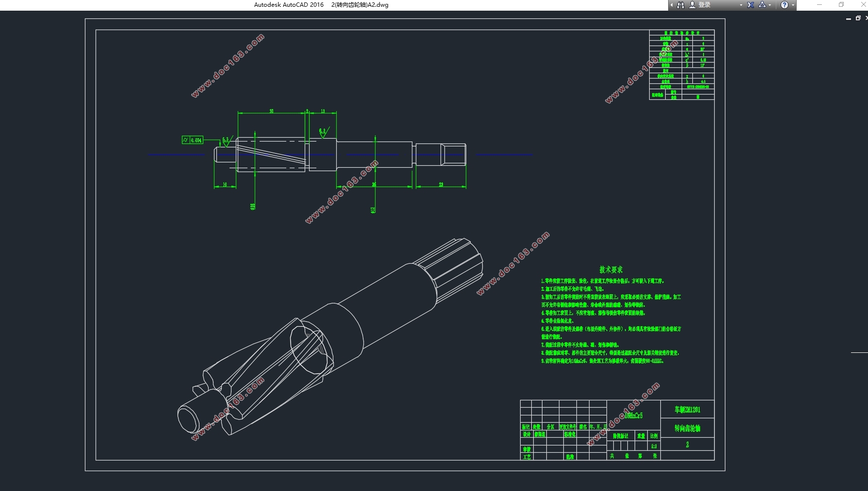This screenshot has width=868, height=491.
Task: Click the binoculars search icon in InfoCenter
Action: click(x=681, y=5)
